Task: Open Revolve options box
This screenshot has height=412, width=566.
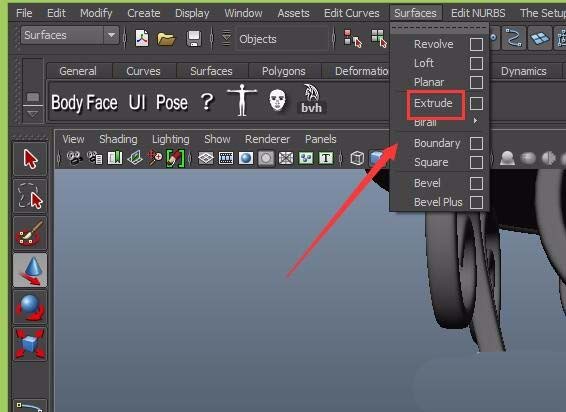Action: tap(476, 44)
